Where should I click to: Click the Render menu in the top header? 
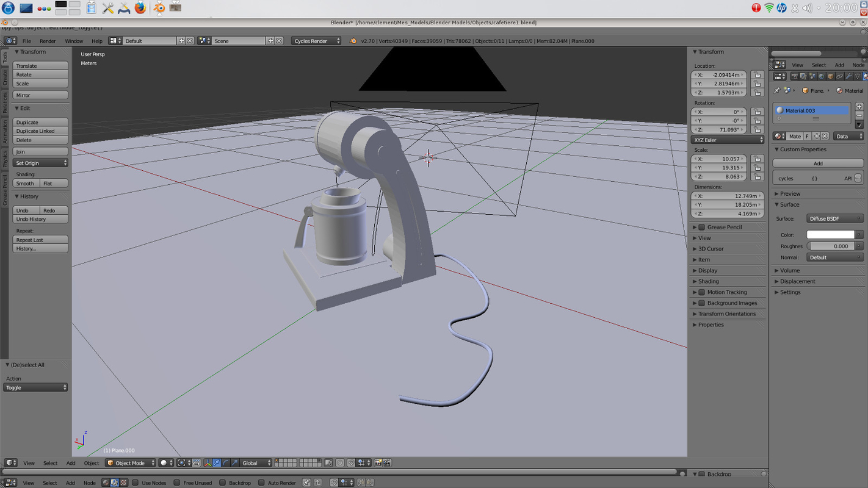48,41
